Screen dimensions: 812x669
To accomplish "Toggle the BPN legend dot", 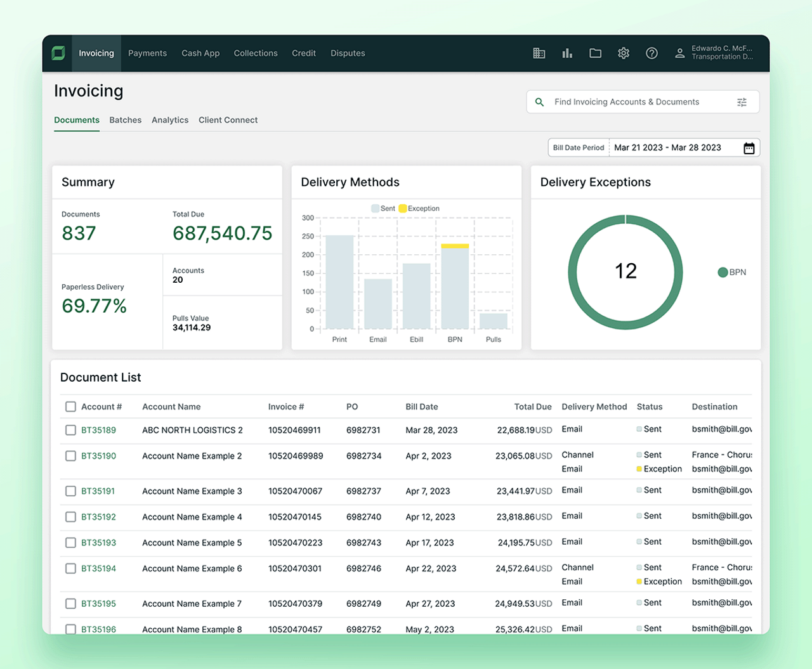I will [x=723, y=272].
